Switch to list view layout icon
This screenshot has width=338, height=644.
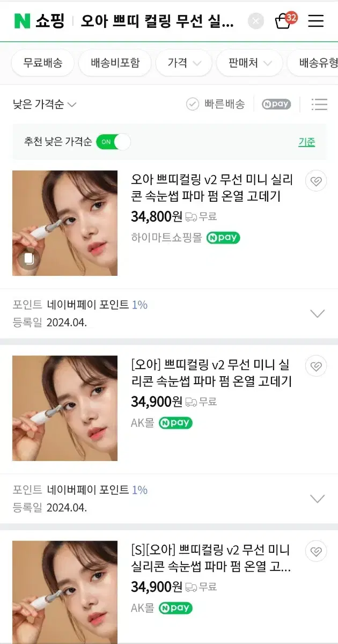(319, 104)
